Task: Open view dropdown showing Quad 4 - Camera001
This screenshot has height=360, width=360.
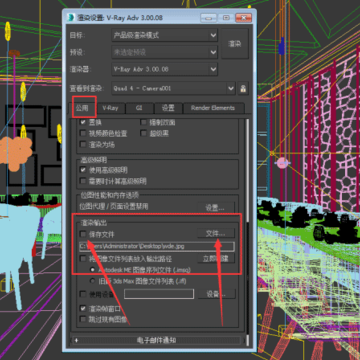Action: [173, 89]
